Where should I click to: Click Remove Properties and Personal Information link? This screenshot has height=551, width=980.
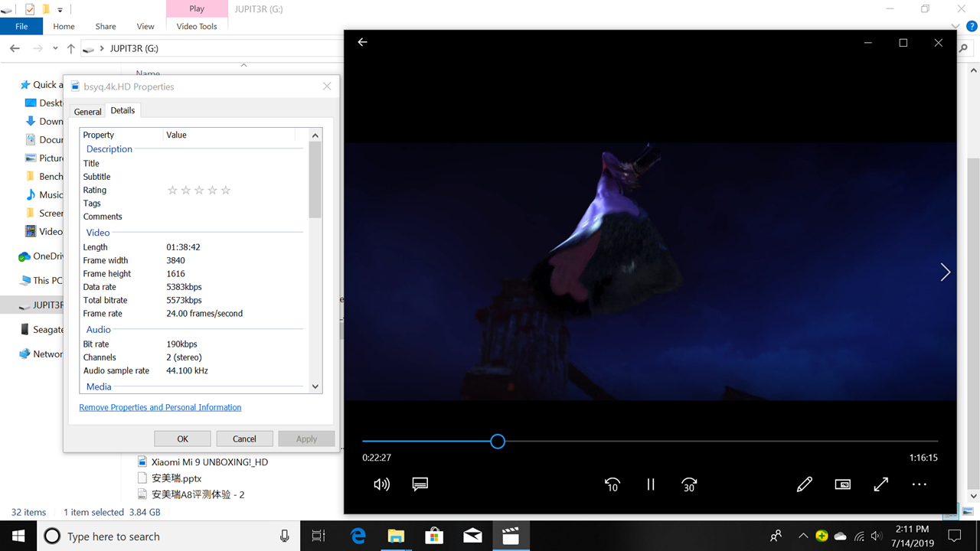tap(160, 407)
